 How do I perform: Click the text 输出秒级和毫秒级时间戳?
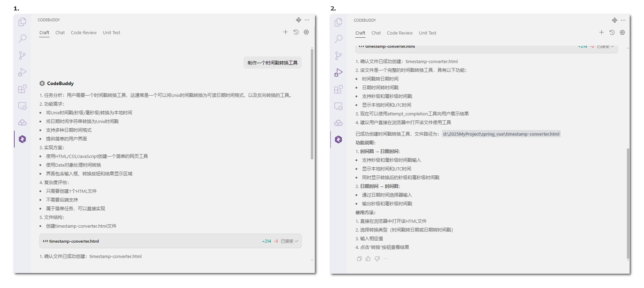387,204
